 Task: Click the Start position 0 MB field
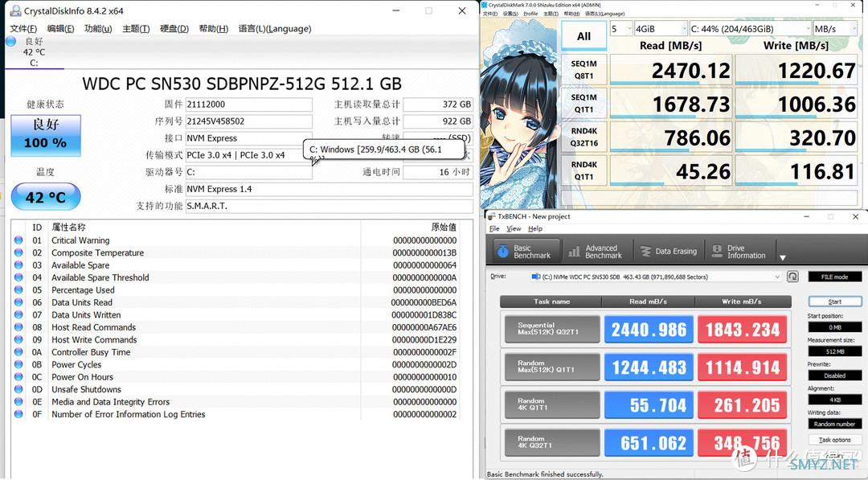pos(835,327)
